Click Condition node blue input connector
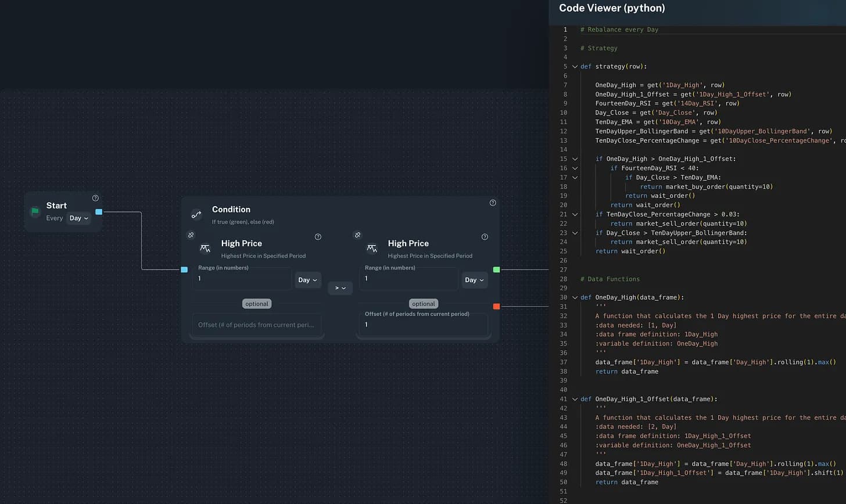The width and height of the screenshot is (846, 504). (x=184, y=269)
